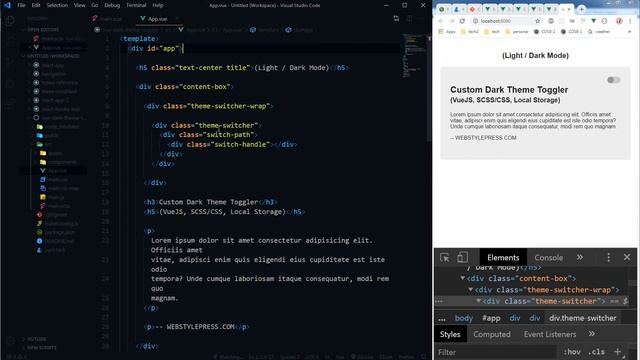Click the open changes icon in editor toolbar
Viewport: 640px width, 360px height.
point(396,18)
